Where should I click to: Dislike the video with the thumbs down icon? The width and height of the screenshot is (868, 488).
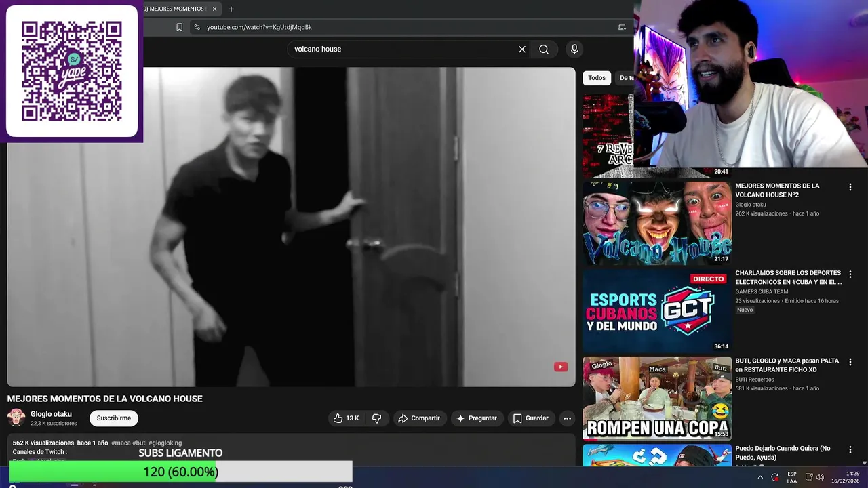click(x=377, y=418)
